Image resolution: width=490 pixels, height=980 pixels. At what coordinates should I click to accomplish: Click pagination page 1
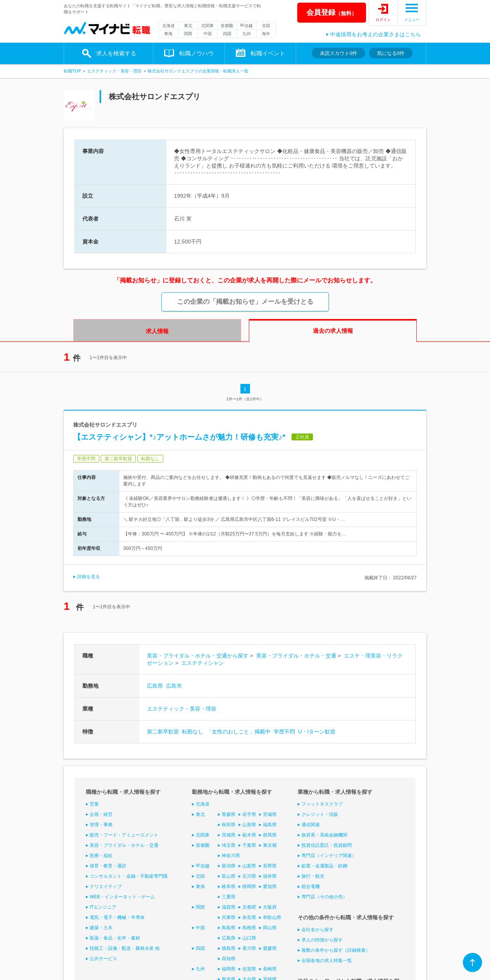[245, 388]
